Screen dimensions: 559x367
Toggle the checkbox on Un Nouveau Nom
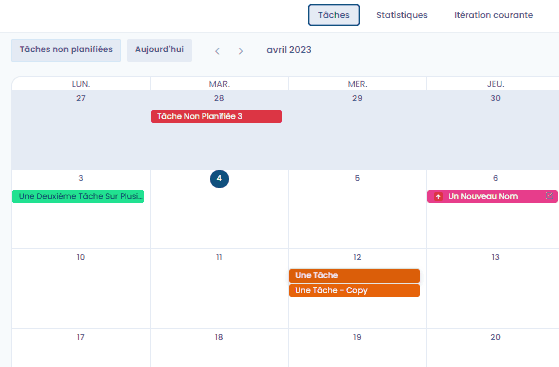[549, 195]
